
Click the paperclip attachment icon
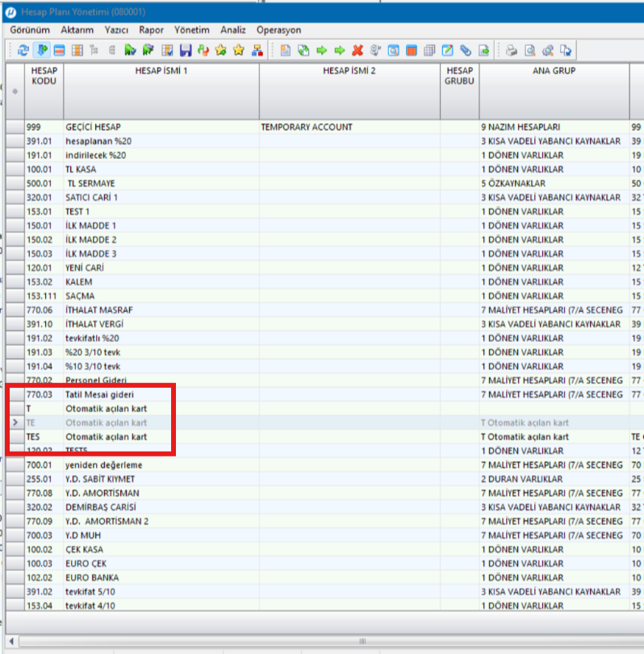point(466,51)
